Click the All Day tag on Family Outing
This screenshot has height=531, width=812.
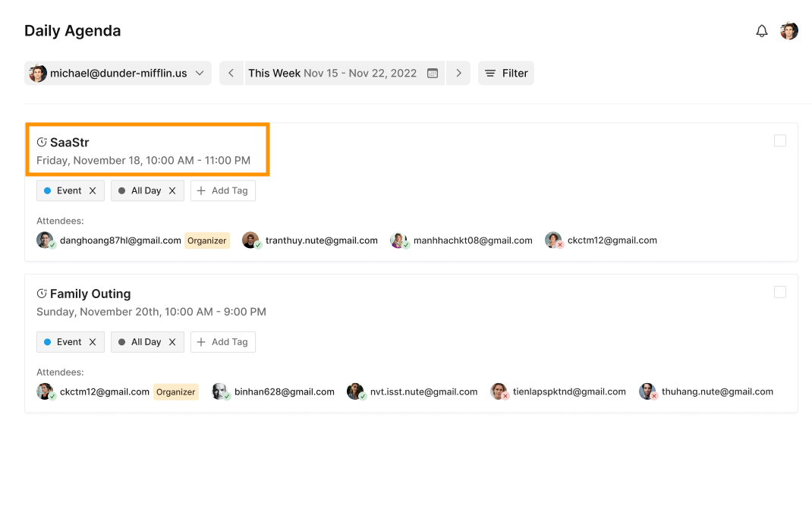(146, 341)
